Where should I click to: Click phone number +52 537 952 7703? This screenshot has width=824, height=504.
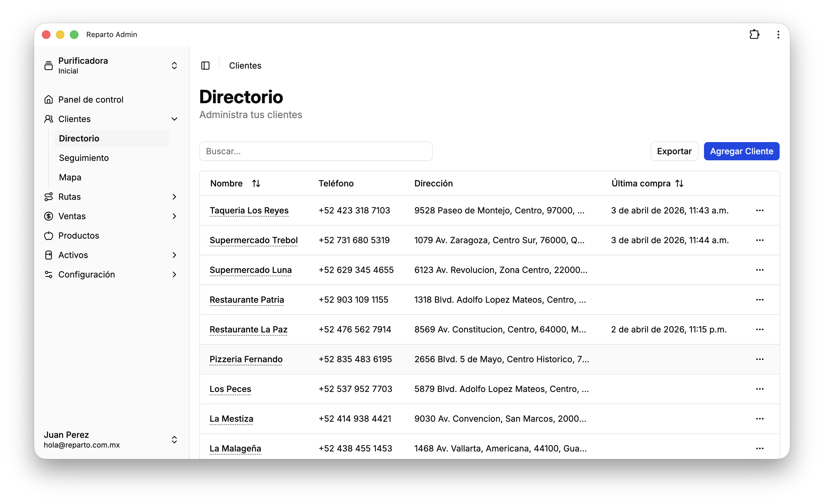(x=355, y=389)
